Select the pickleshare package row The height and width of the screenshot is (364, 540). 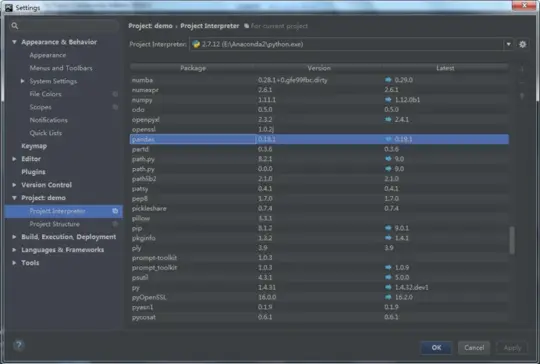click(x=319, y=208)
